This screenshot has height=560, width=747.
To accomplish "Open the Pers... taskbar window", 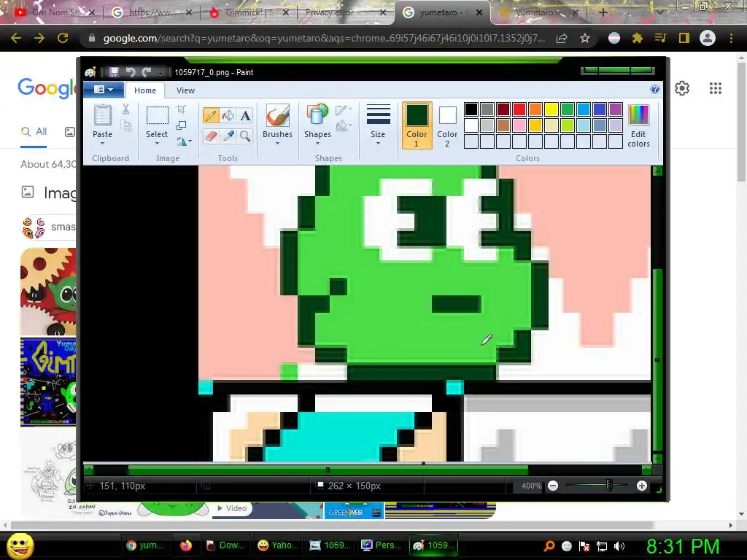I will (x=381, y=545).
